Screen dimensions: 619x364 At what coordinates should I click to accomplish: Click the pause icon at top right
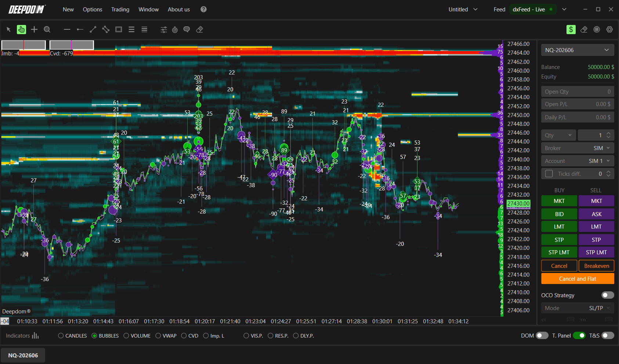click(x=597, y=29)
